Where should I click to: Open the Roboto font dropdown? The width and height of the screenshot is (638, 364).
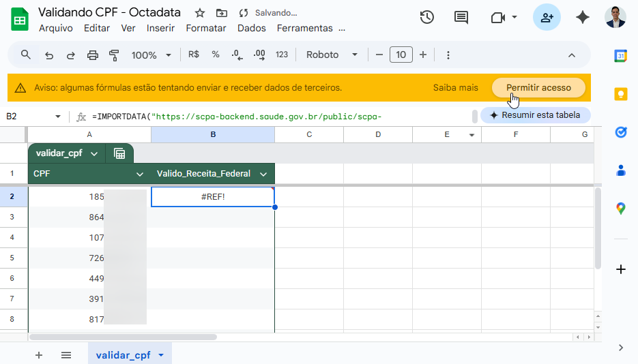pos(332,55)
